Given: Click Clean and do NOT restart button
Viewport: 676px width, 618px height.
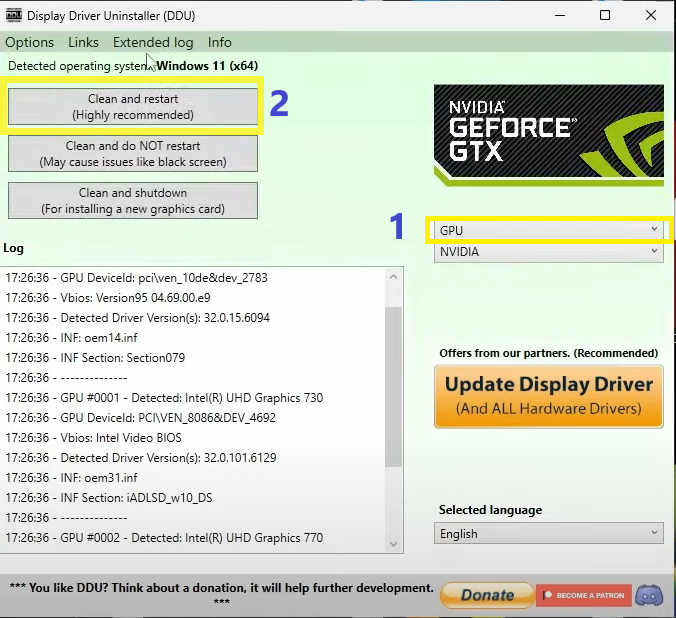Looking at the screenshot, I should [133, 154].
